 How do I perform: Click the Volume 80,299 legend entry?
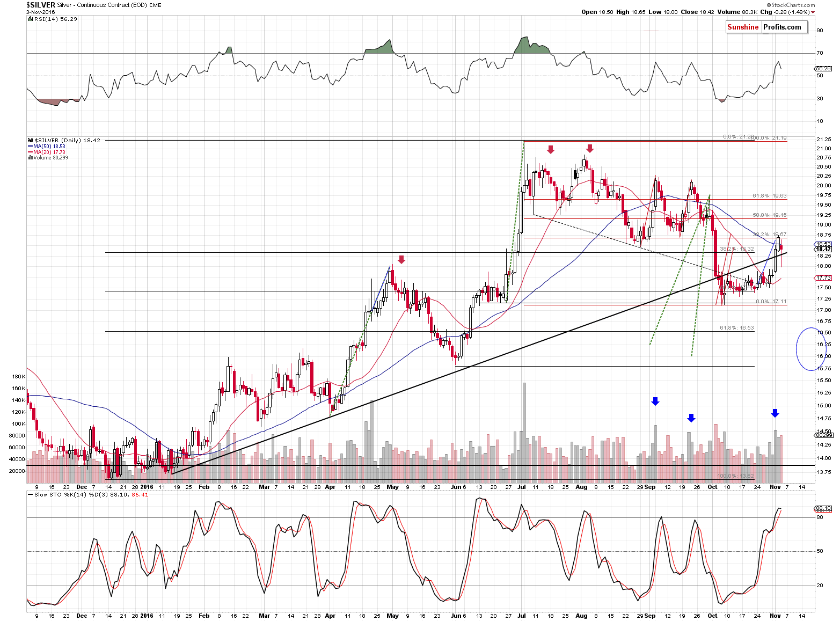tap(48, 157)
